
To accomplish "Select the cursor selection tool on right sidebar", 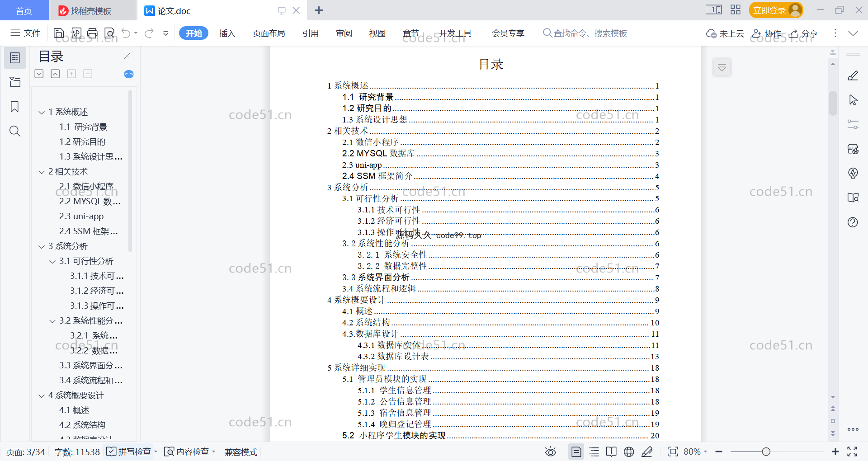I will point(853,100).
